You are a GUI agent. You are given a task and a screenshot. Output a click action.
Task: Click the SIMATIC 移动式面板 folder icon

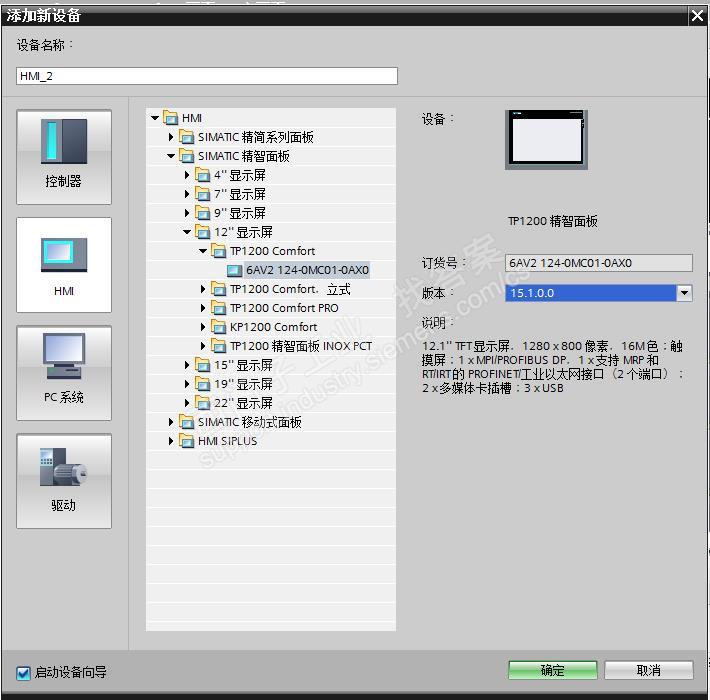pyautogui.click(x=187, y=422)
